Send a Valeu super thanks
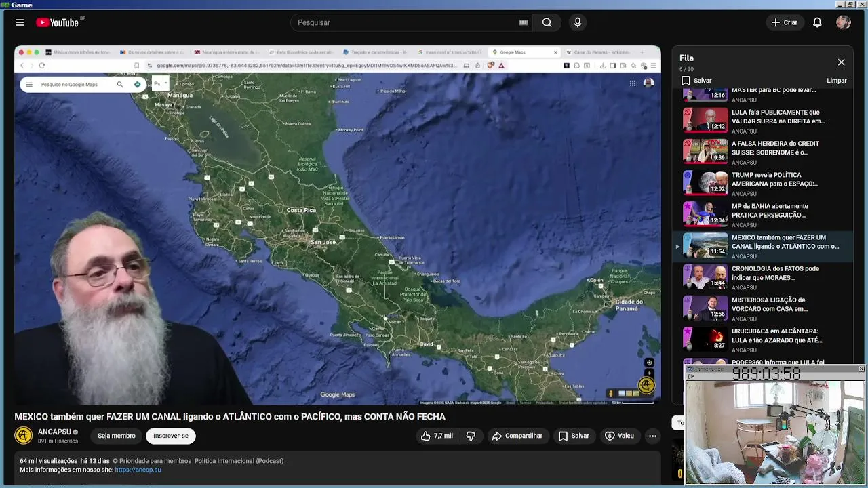The width and height of the screenshot is (868, 488). [x=618, y=436]
